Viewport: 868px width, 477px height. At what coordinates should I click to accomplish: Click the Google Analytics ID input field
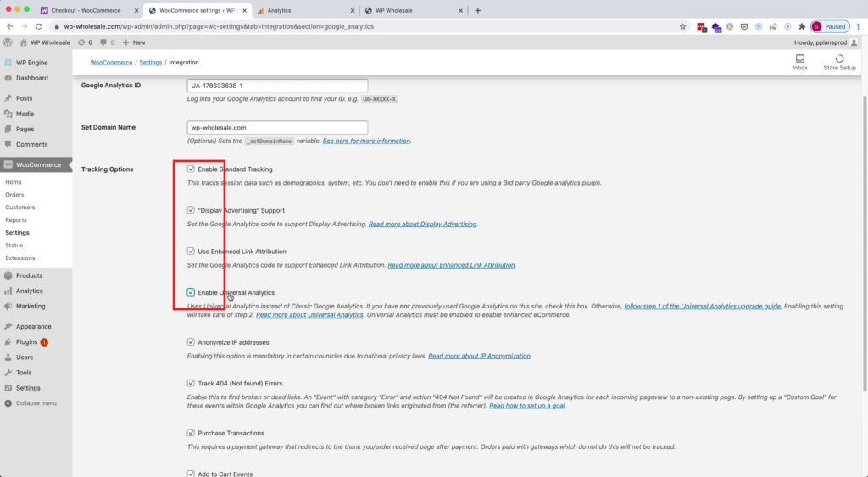click(x=277, y=86)
